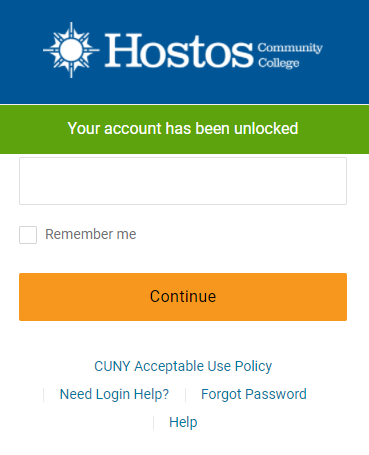Screen dimensions: 369x455
Task: Open the Need Login Help? link
Action: click(x=114, y=394)
